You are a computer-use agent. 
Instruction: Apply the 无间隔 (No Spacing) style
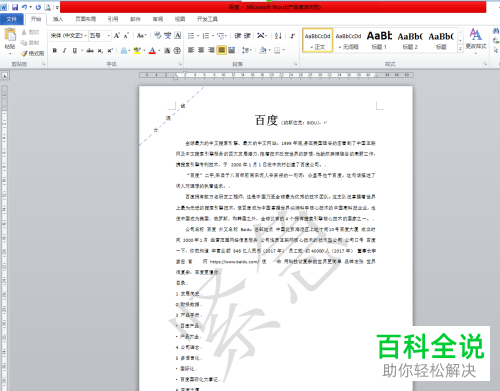point(348,40)
